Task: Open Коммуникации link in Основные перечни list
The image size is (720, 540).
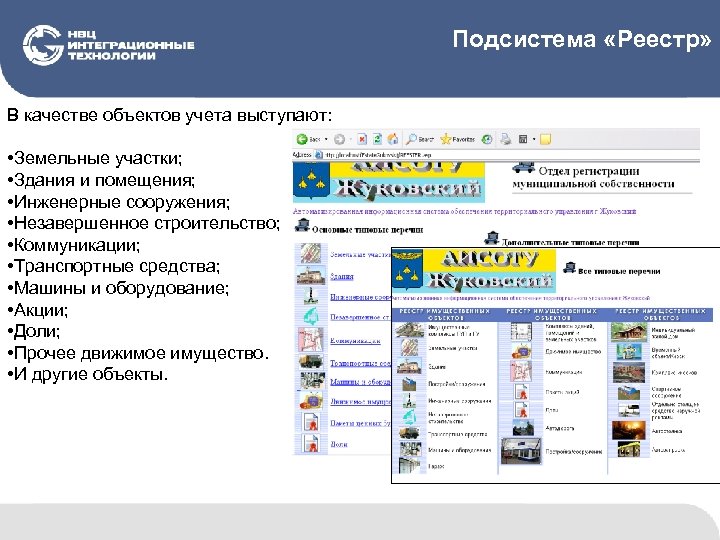Action: 355,341
